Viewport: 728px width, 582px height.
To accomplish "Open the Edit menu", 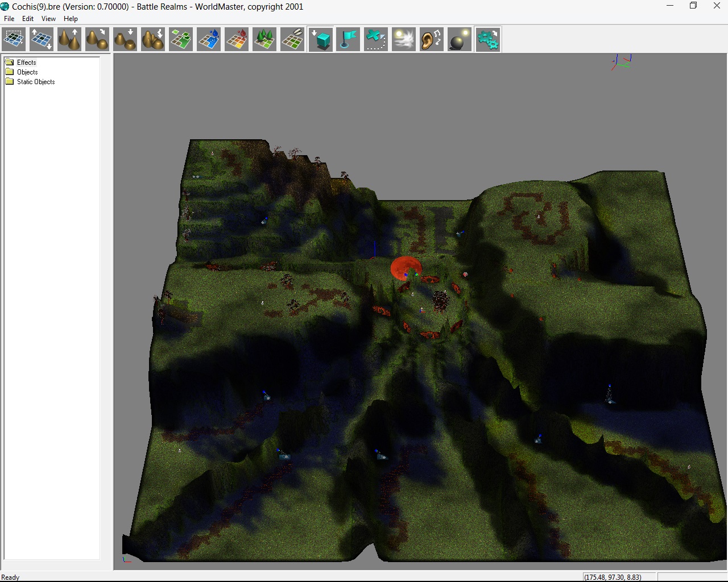I will [x=28, y=19].
